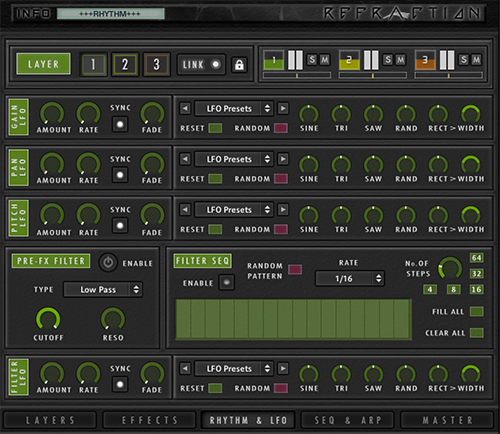Click the first step in filter sequencer grid
500x434 pixels.
pos(183,319)
